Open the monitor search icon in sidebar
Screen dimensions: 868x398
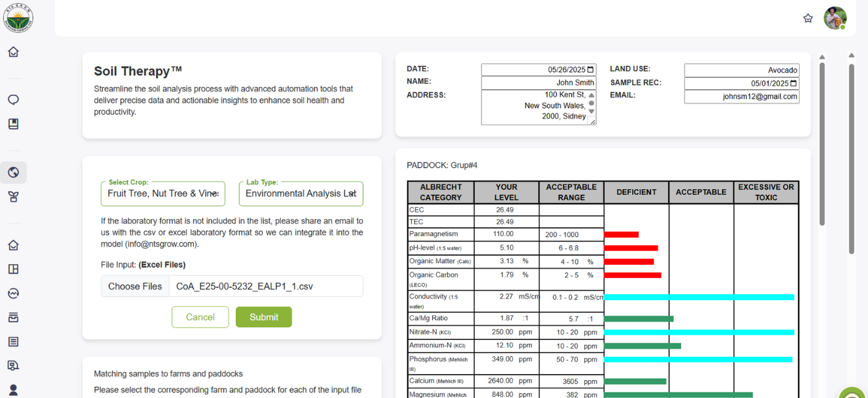[14, 365]
